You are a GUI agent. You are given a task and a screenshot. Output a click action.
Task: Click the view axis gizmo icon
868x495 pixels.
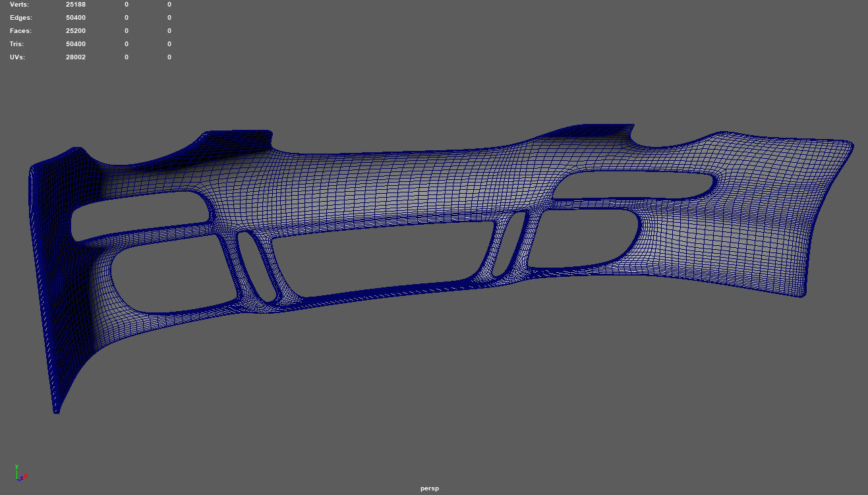(20, 473)
